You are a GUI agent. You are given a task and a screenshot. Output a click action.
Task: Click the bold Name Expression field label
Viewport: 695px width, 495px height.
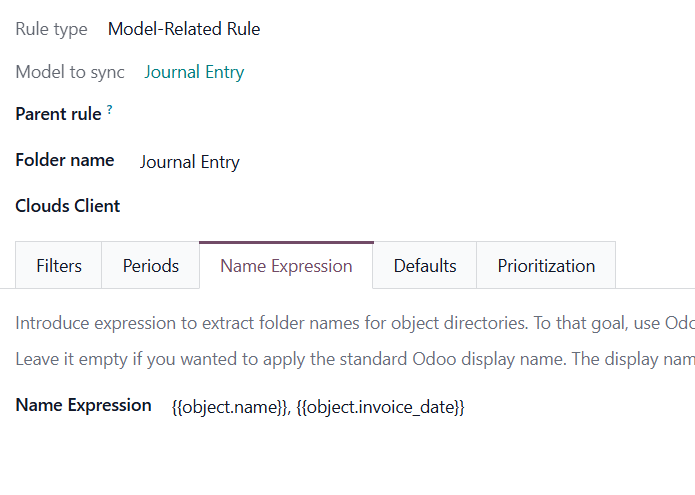coord(84,405)
